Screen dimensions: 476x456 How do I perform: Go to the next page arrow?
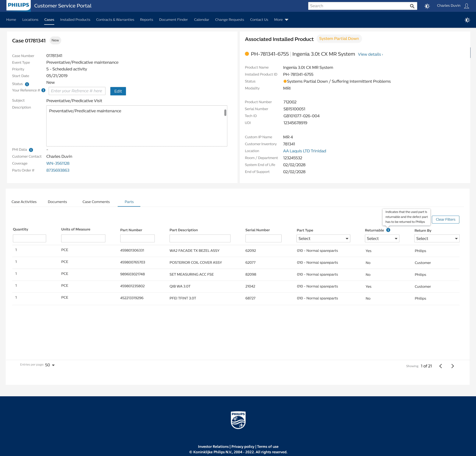[452, 366]
